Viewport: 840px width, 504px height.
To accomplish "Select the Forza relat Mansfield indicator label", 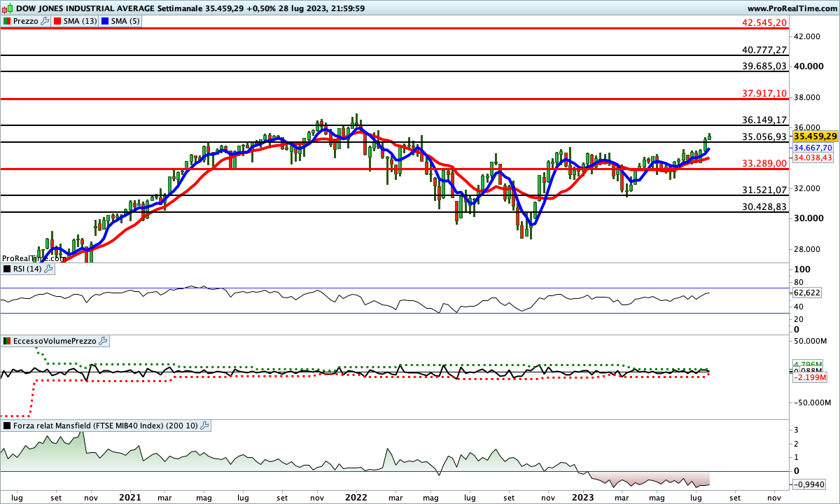I will (106, 426).
